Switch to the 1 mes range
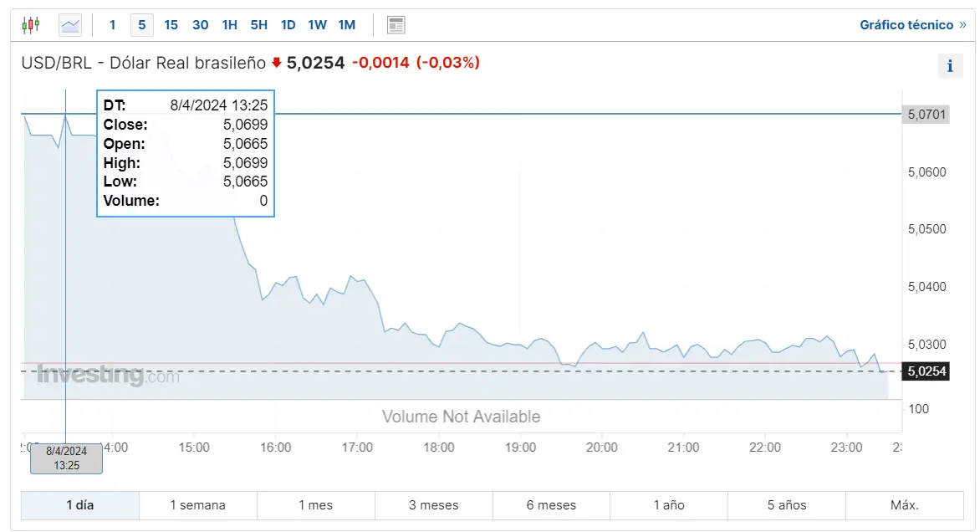 (315, 505)
